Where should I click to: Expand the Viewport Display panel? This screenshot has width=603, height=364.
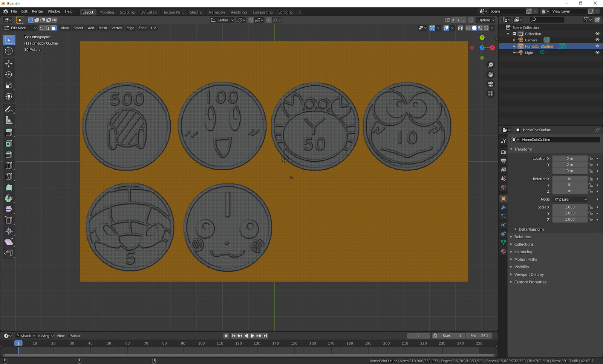pyautogui.click(x=529, y=274)
